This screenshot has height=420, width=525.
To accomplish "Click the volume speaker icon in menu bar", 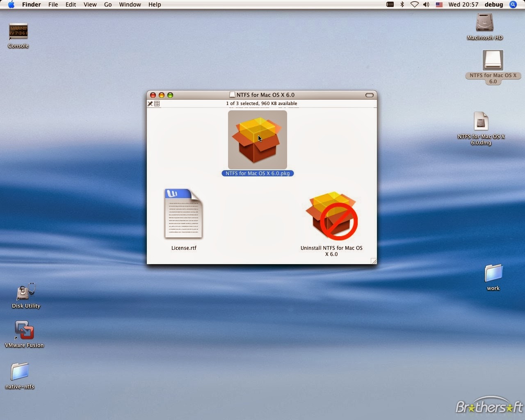I will 426,5.
